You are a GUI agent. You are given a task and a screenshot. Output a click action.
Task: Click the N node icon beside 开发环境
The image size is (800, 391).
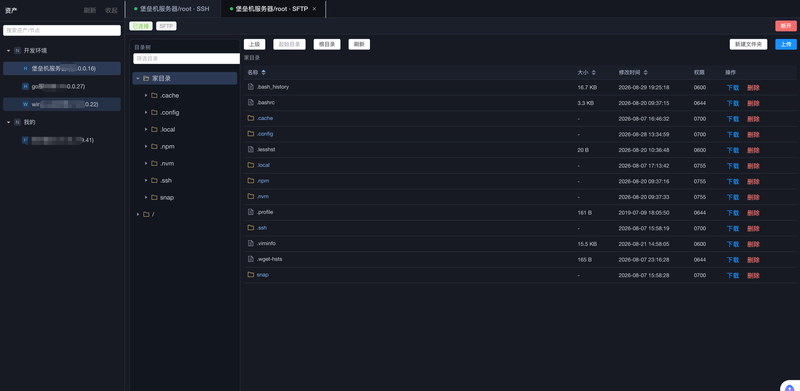17,51
